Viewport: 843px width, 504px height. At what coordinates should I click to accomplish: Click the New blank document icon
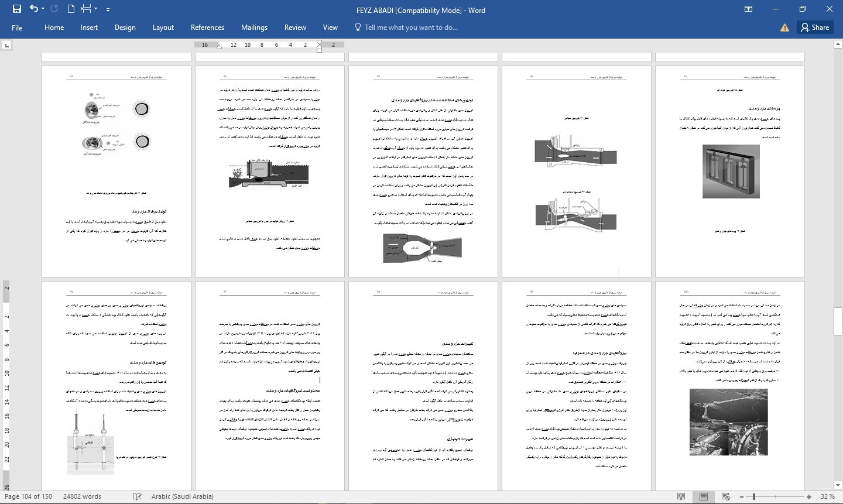click(71, 9)
